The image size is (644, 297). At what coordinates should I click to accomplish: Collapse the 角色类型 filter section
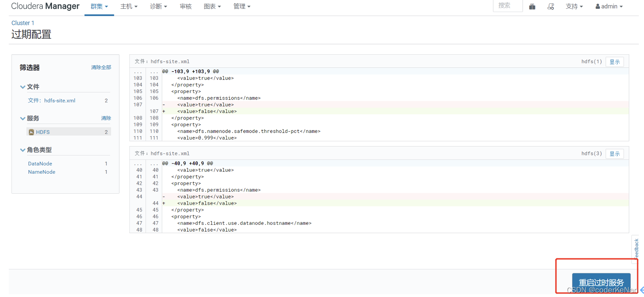point(36,150)
